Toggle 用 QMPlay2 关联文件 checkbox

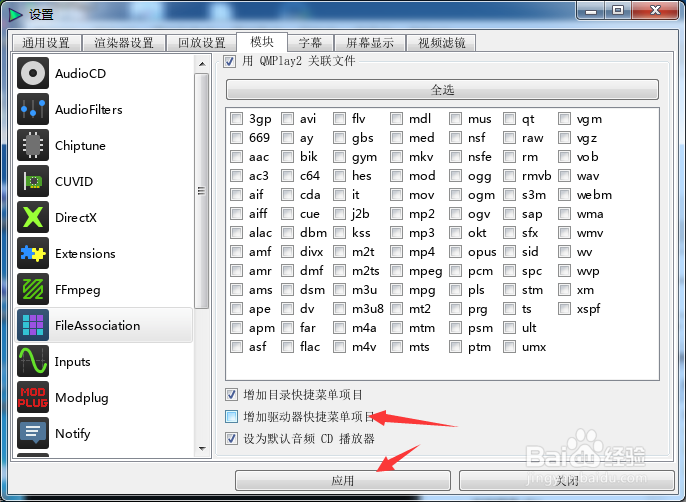coord(229,61)
